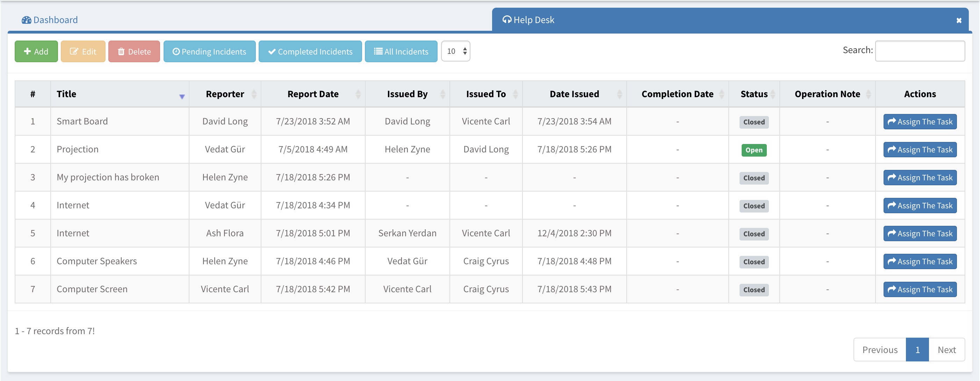
Task: Assign the task for Vedat Gür's Internet incident
Action: (920, 206)
